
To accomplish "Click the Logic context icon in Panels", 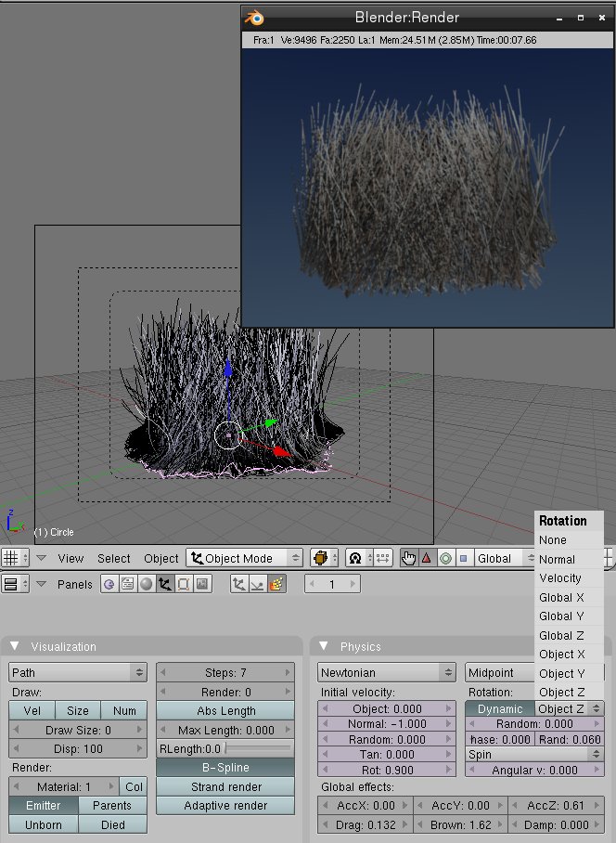I will 109,584.
